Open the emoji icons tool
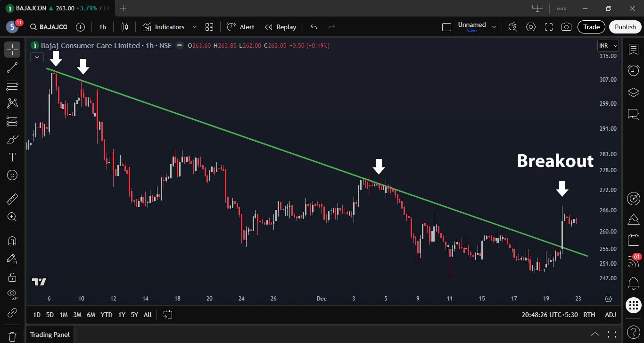Viewport: 644px width, 343px height. (12, 175)
